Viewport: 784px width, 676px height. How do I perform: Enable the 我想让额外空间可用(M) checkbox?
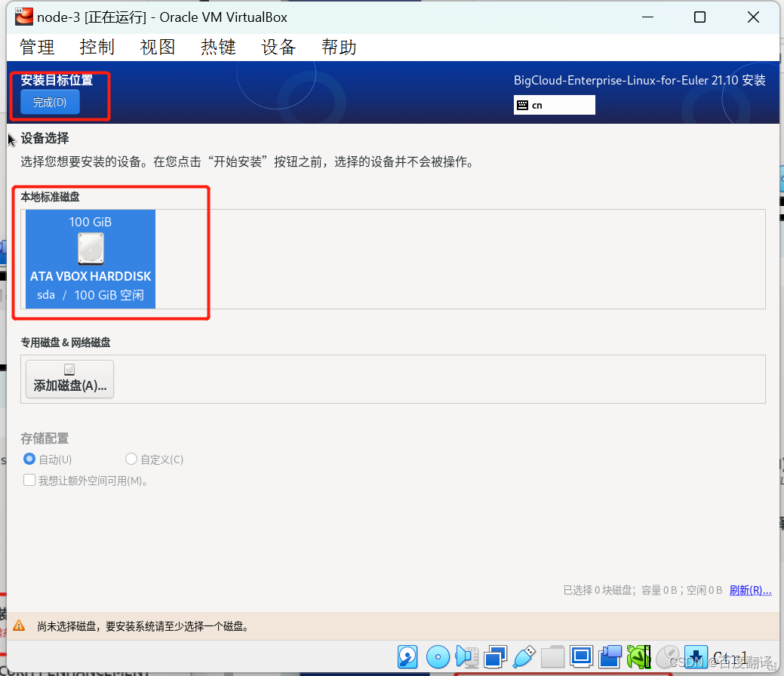coord(29,481)
